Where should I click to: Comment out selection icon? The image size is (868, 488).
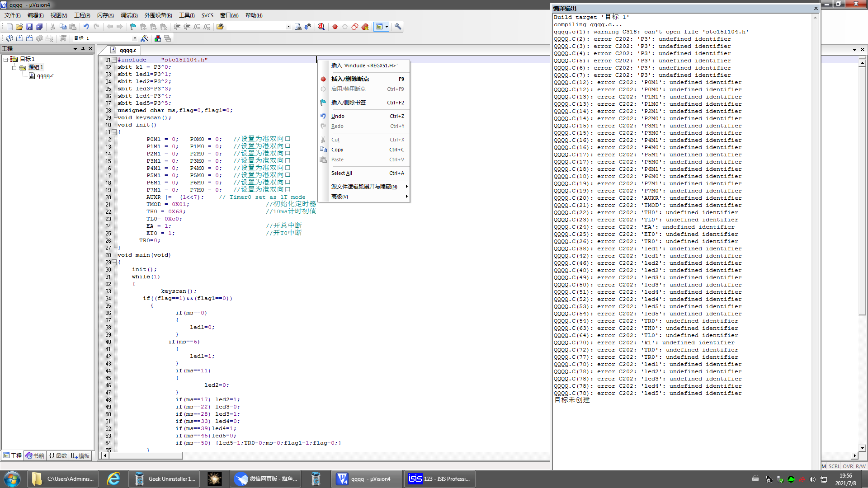tap(197, 27)
